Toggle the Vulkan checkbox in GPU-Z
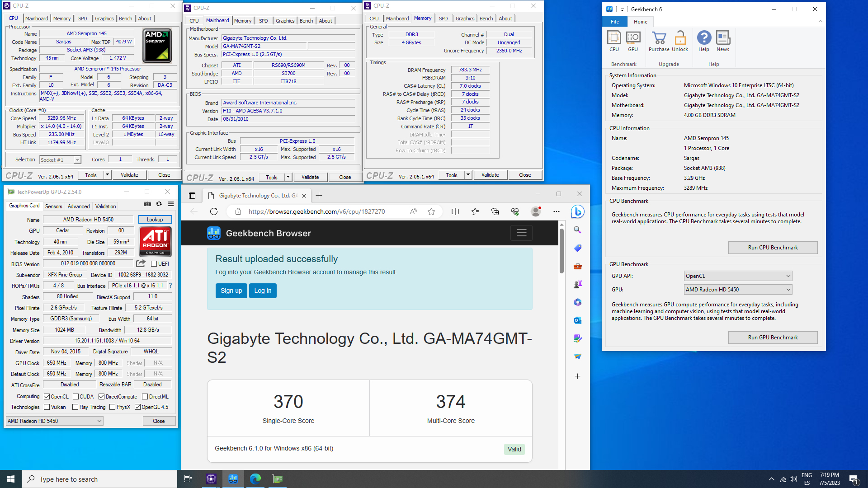Image resolution: width=868 pixels, height=488 pixels. click(x=47, y=407)
